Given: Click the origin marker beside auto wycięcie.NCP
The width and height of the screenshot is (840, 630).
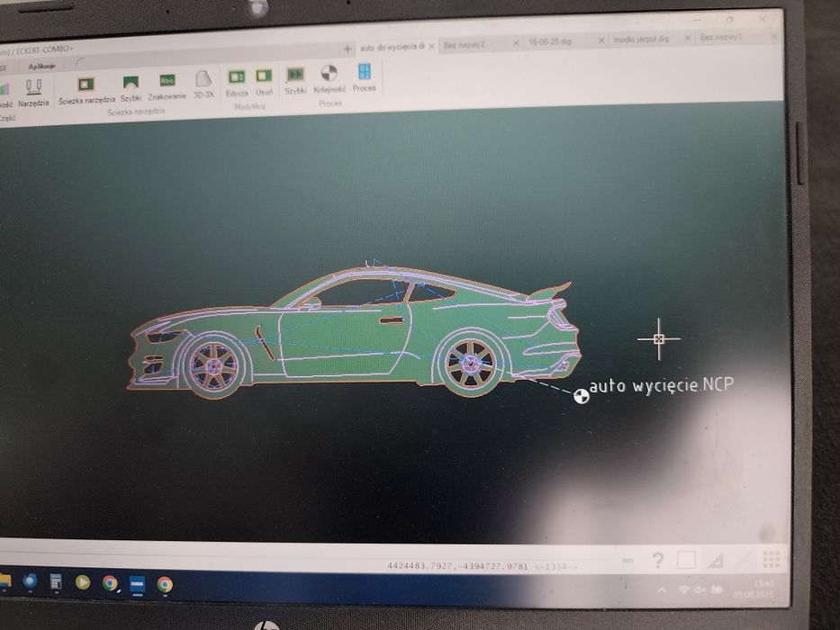Looking at the screenshot, I should (x=582, y=396).
